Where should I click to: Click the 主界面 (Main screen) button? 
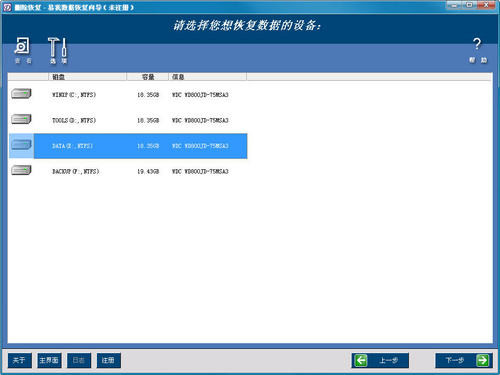[49, 360]
